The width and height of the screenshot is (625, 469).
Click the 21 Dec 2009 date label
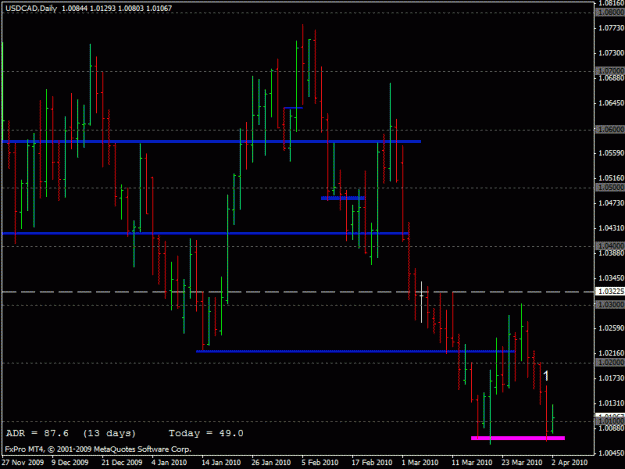pos(122,463)
